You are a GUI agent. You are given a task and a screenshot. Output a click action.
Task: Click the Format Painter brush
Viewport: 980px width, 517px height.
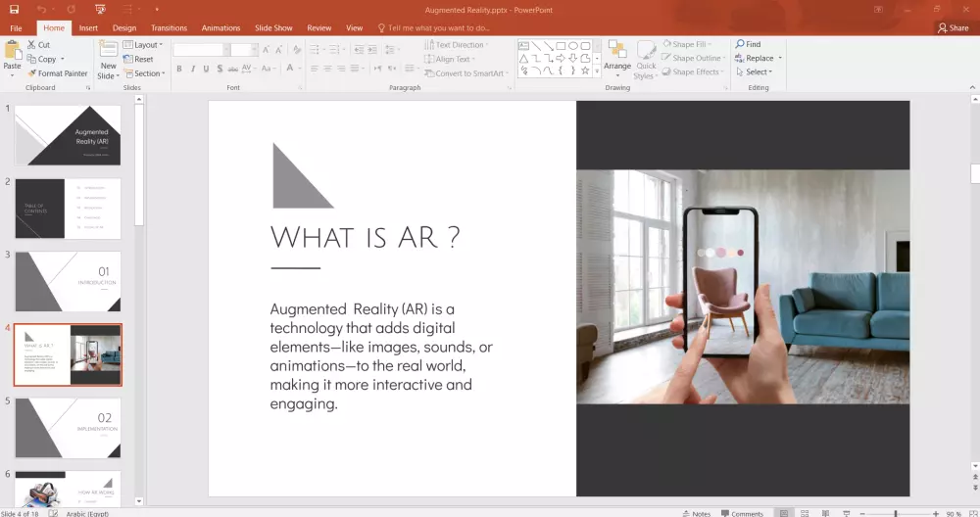pos(32,73)
